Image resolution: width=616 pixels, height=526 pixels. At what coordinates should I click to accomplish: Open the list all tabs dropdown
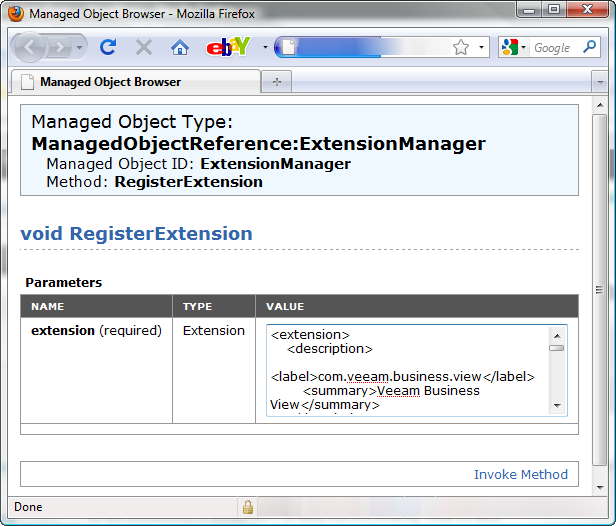click(x=599, y=82)
